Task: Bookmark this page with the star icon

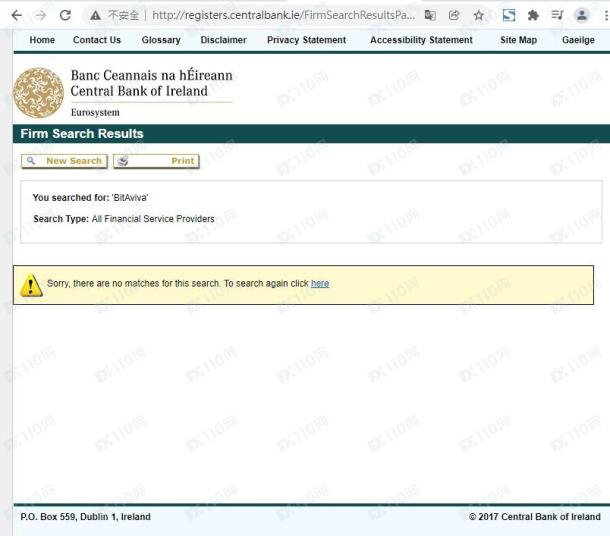Action: [479, 15]
